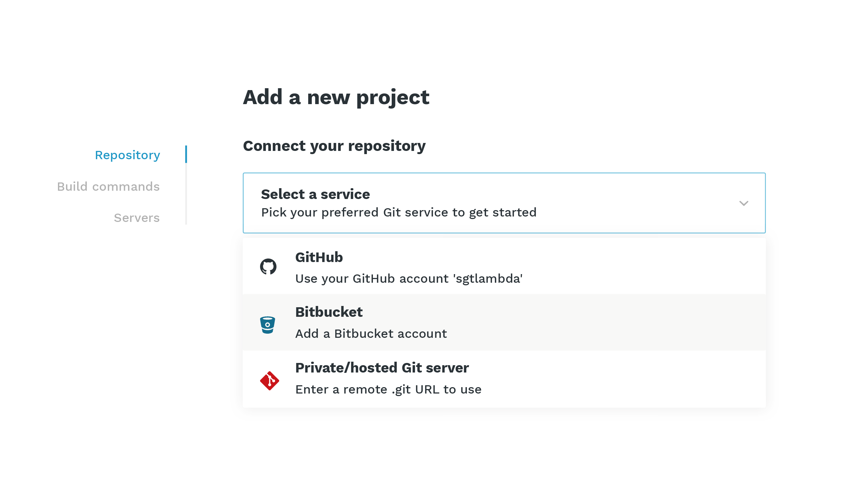Click 'Pick your preferred Git service' text
The image size is (843, 504).
pos(398,212)
